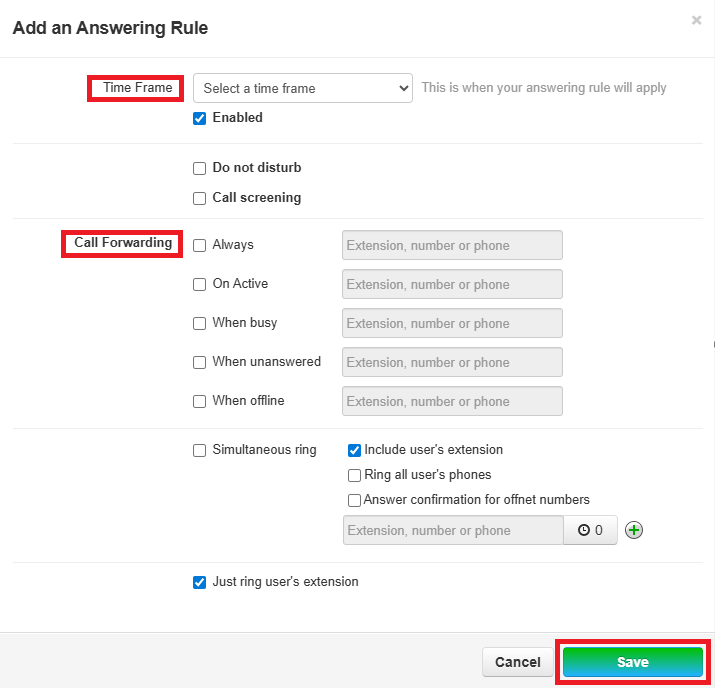The height and width of the screenshot is (688, 715).
Task: Check the When busy forwarding option
Action: pyautogui.click(x=199, y=323)
